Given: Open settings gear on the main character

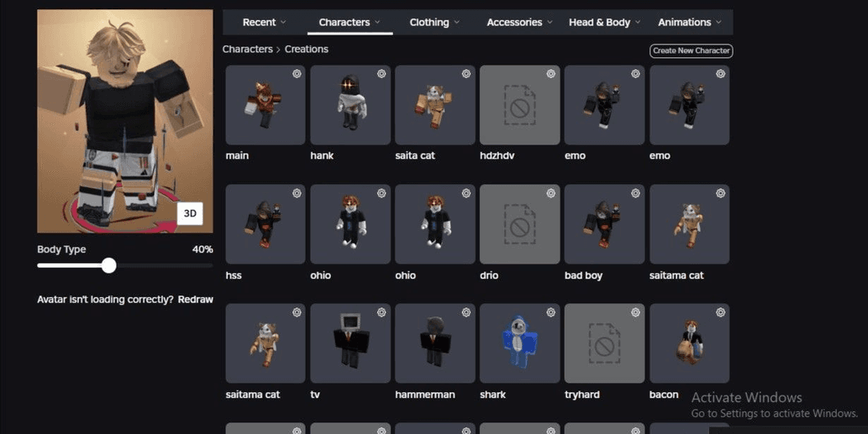Looking at the screenshot, I should [x=297, y=74].
